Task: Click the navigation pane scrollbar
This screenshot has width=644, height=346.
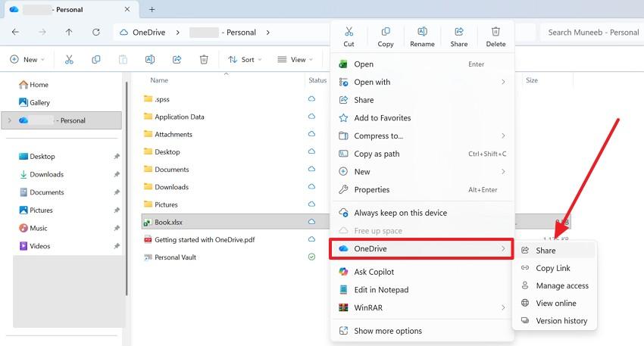Action: coord(127,189)
